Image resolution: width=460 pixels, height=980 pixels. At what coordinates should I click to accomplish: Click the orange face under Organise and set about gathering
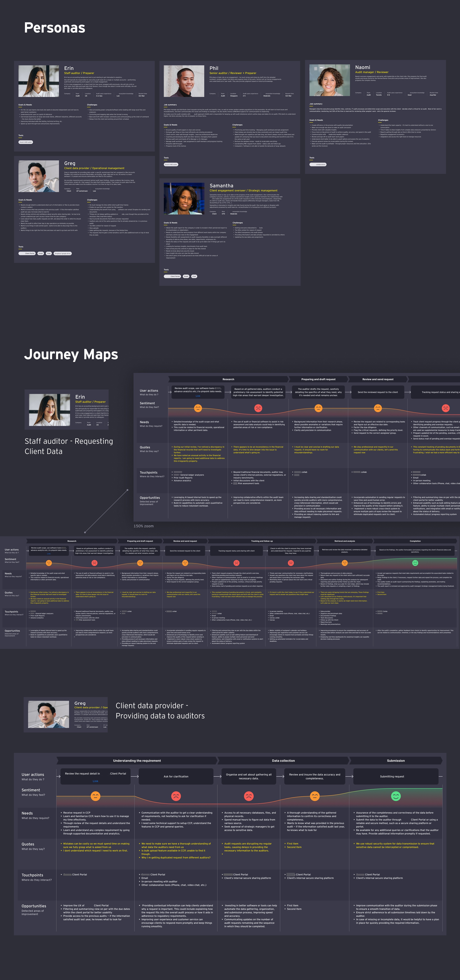[249, 796]
